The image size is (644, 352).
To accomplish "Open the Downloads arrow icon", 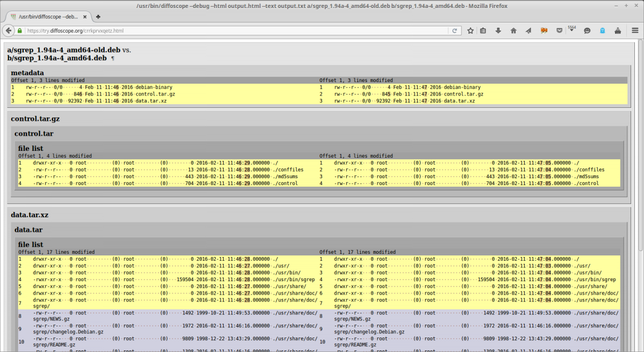I will (498, 31).
